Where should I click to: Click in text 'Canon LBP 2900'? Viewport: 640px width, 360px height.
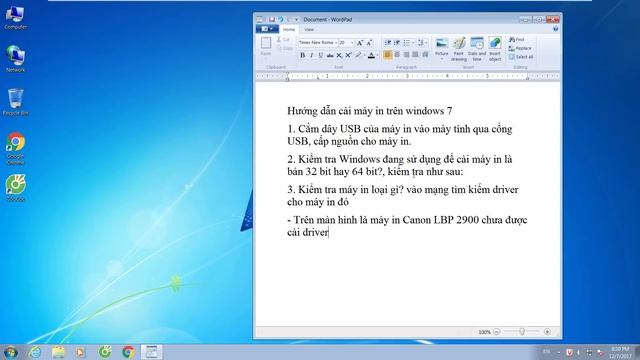pyautogui.click(x=440, y=220)
